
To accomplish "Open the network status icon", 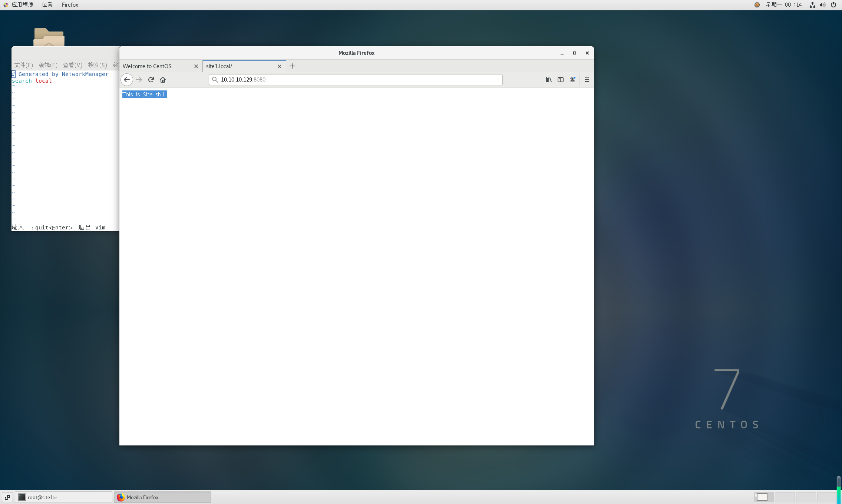I will [812, 5].
